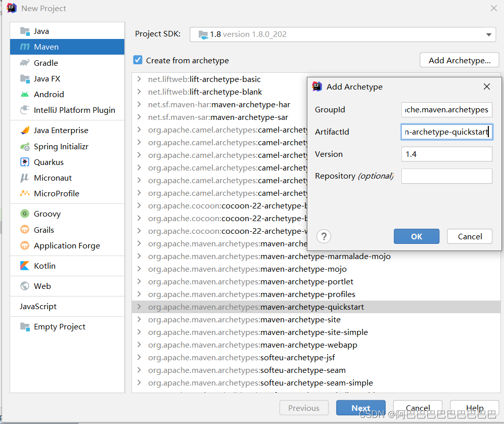This screenshot has height=424, width=504.
Task: Click the Repository (optional) field
Action: click(x=447, y=176)
